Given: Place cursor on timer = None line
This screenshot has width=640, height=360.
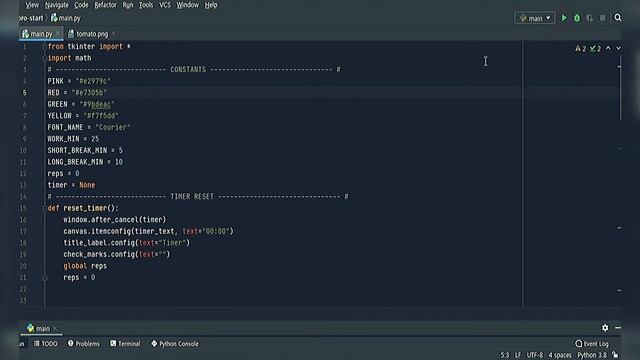Looking at the screenshot, I should point(71,185).
